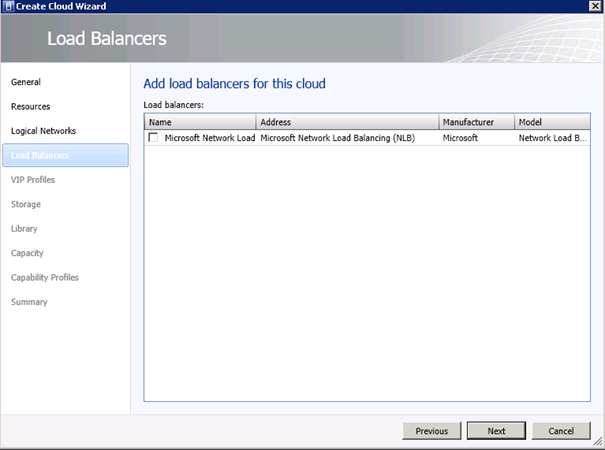Sort list by Name column header
Viewport: 605px width, 450px height.
[x=200, y=122]
